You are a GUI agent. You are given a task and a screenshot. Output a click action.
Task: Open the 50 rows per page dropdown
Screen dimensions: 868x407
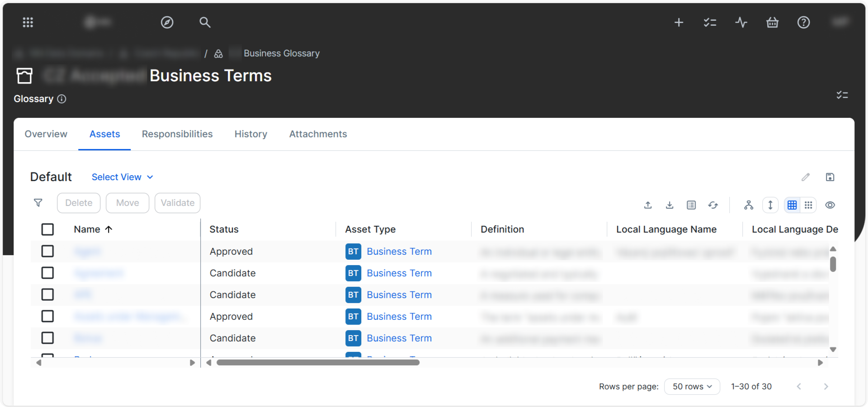(692, 387)
